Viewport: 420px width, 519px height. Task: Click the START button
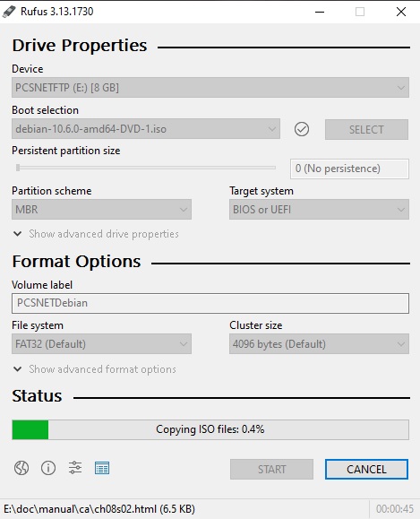pos(271,469)
